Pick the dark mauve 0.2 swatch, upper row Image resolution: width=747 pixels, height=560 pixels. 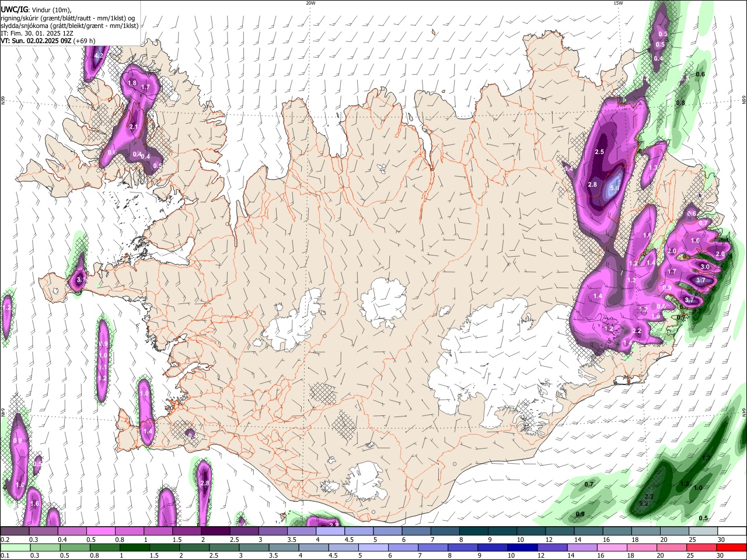click(x=15, y=531)
